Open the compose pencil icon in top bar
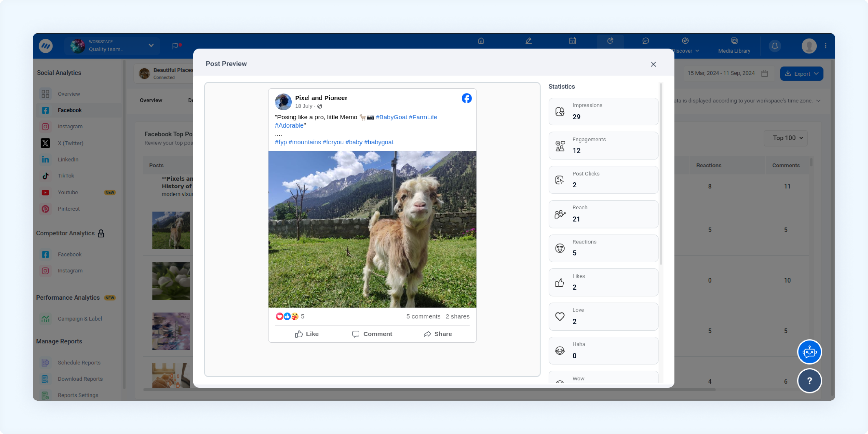 click(528, 41)
